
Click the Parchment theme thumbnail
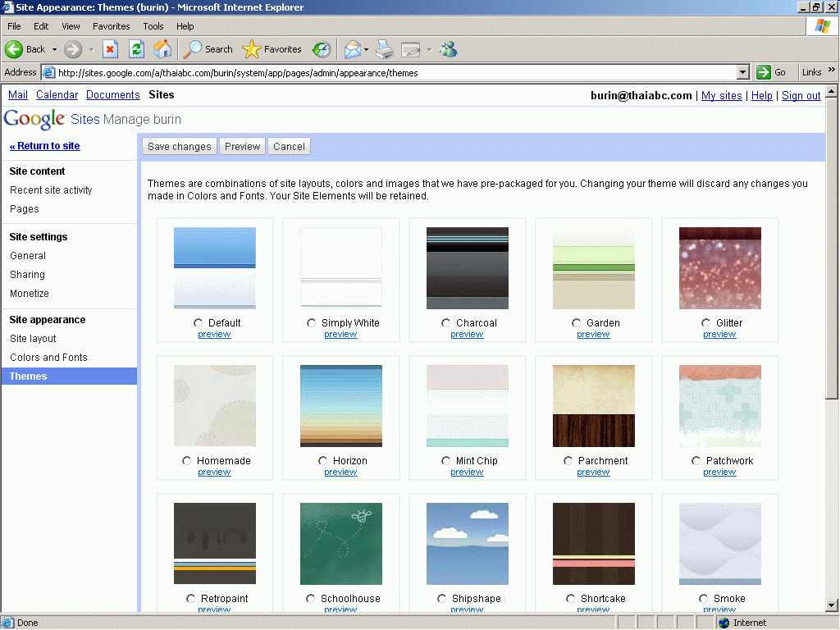[x=593, y=406]
